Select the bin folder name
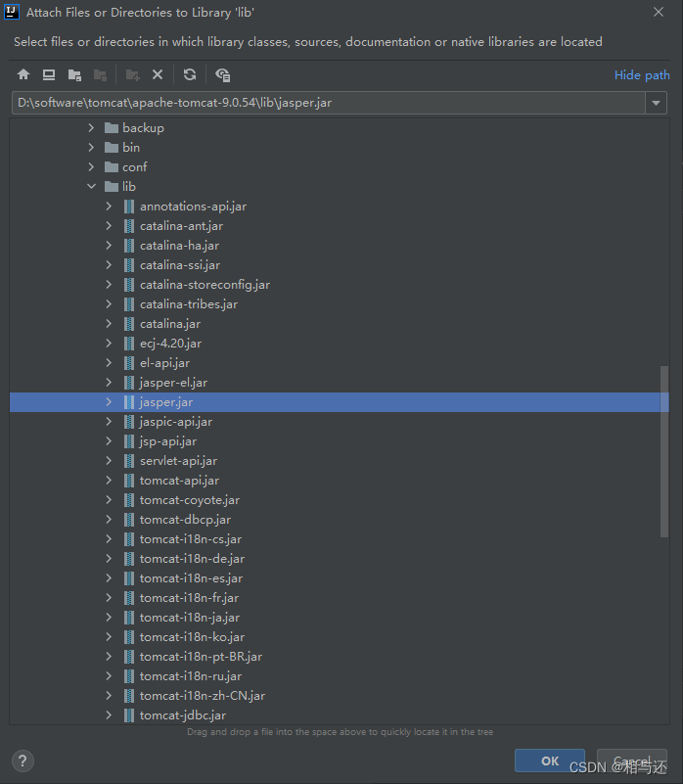Image resolution: width=683 pixels, height=784 pixels. (131, 148)
